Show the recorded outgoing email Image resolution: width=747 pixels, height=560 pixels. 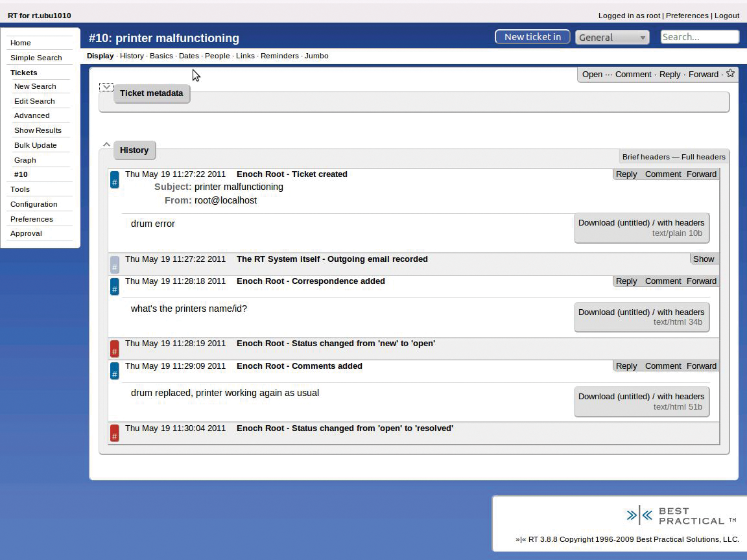click(704, 259)
